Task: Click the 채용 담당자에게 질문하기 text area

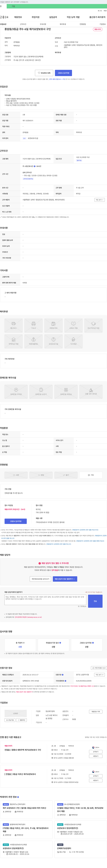Action: pos(45,600)
